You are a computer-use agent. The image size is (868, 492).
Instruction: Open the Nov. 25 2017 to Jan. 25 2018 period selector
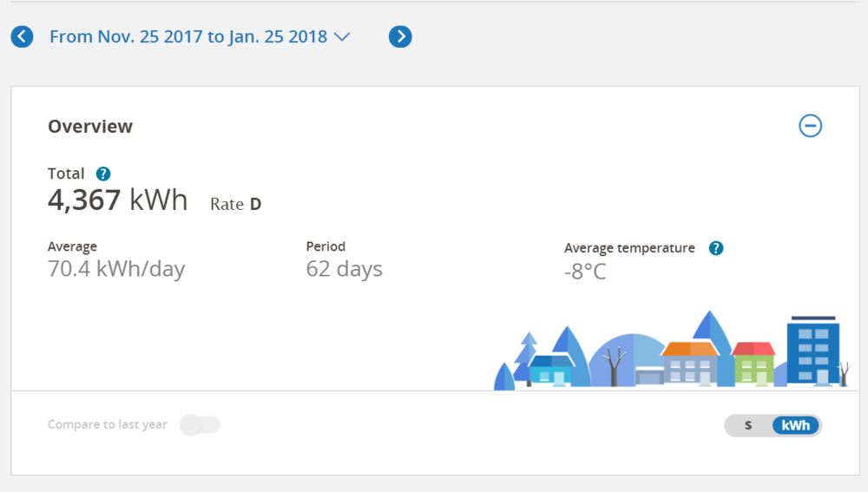click(x=188, y=36)
